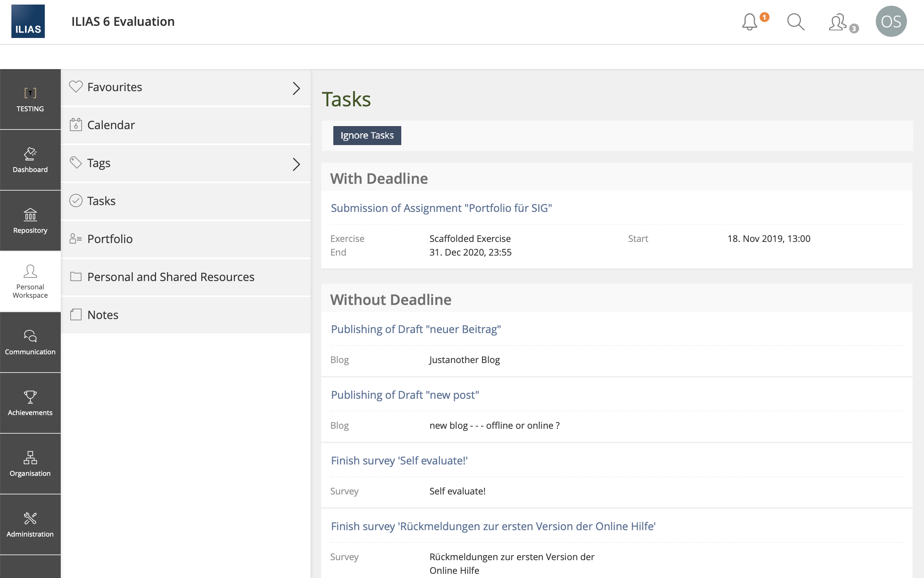This screenshot has height=578, width=924.
Task: Open the OS user avatar menu
Action: 891,22
